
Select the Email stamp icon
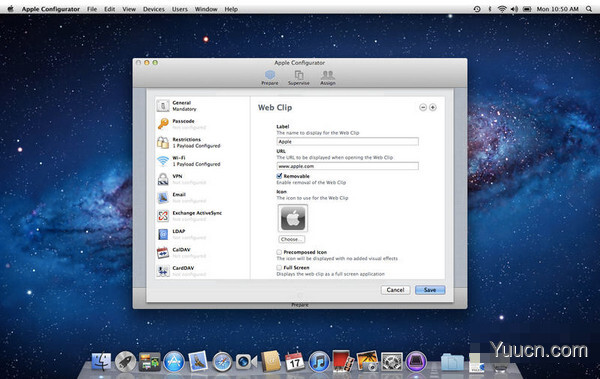pos(163,197)
